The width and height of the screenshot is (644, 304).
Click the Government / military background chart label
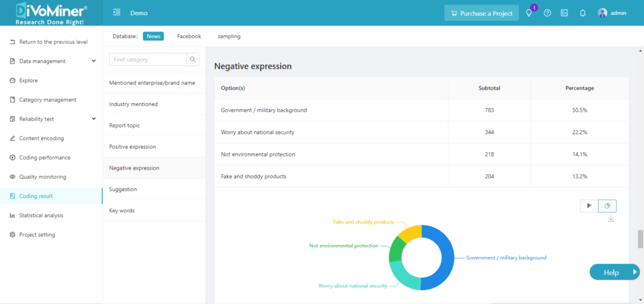(x=506, y=258)
